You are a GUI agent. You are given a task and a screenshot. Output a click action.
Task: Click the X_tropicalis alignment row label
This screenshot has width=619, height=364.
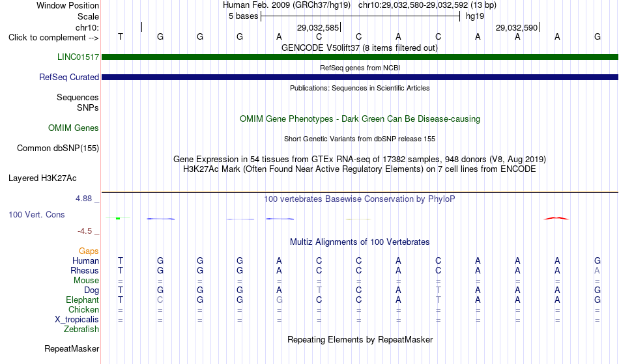pyautogui.click(x=77, y=320)
